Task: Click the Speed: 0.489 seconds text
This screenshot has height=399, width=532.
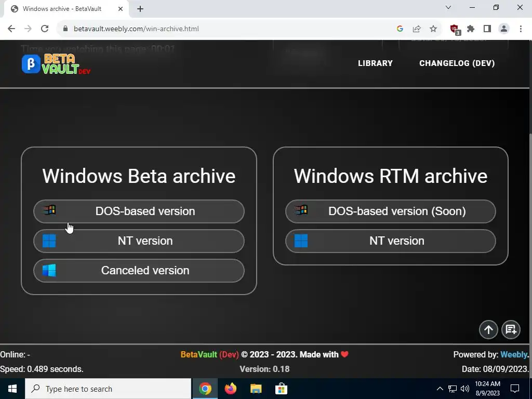Action: pos(42,369)
